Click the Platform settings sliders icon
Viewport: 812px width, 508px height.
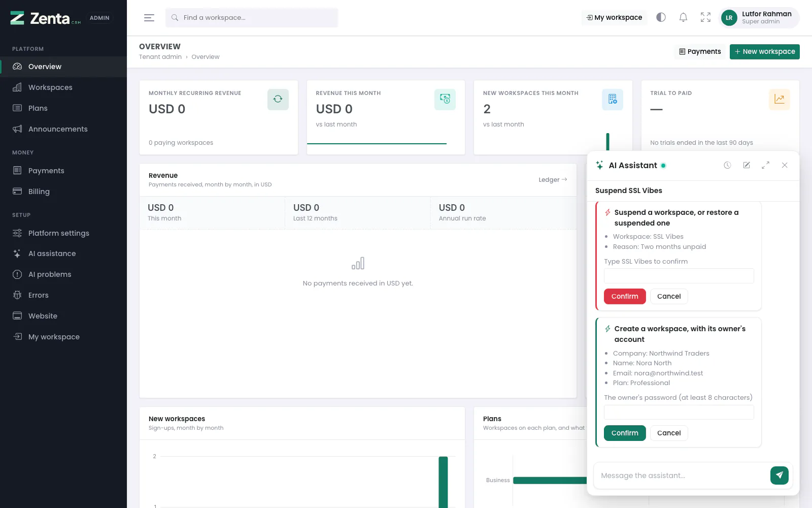(17, 233)
